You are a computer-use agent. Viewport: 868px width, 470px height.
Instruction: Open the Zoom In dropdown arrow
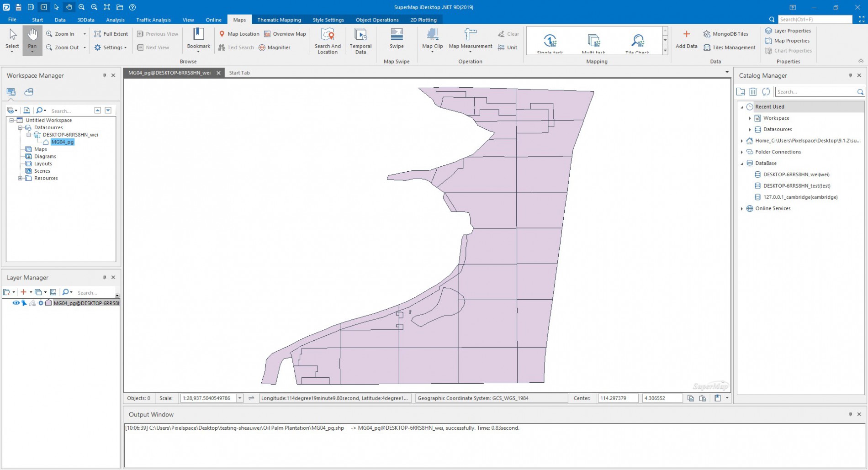85,34
